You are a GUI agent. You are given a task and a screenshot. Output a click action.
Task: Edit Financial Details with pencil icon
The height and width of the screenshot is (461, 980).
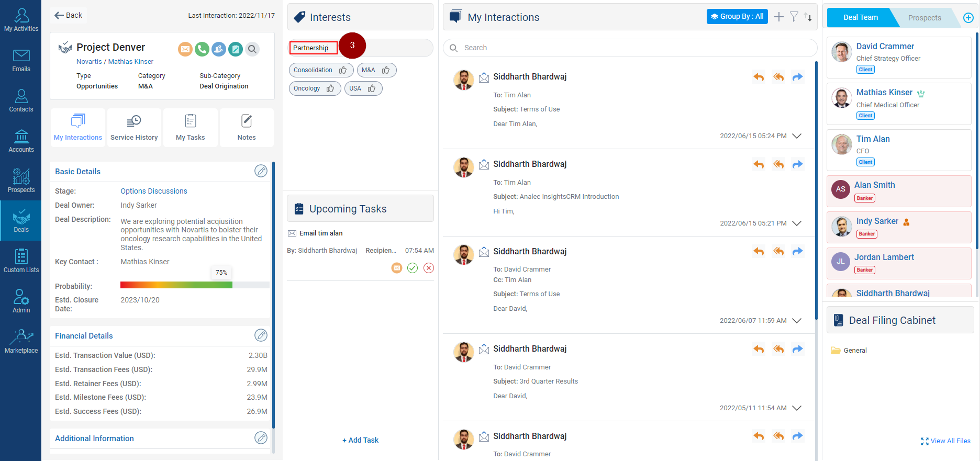point(261,335)
